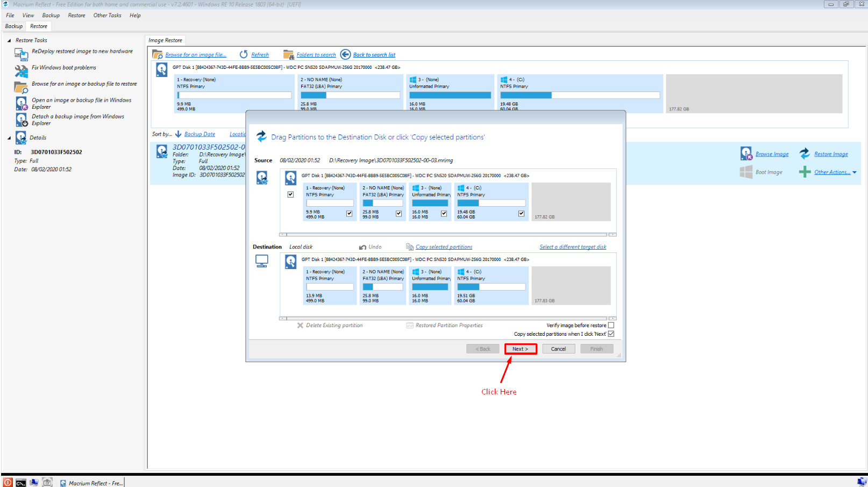The width and height of the screenshot is (868, 487).
Task: Click the source disk horizontal scrollbar
Action: click(x=447, y=235)
